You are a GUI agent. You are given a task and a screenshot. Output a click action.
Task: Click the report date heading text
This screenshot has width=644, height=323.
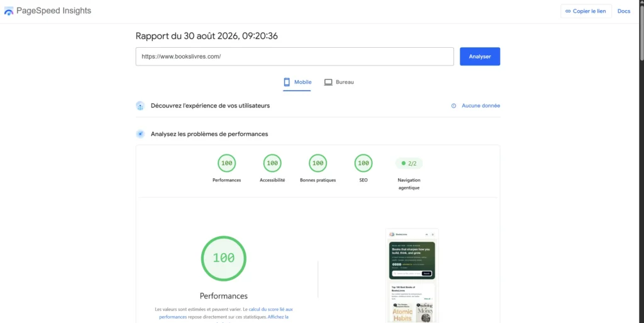coord(206,36)
